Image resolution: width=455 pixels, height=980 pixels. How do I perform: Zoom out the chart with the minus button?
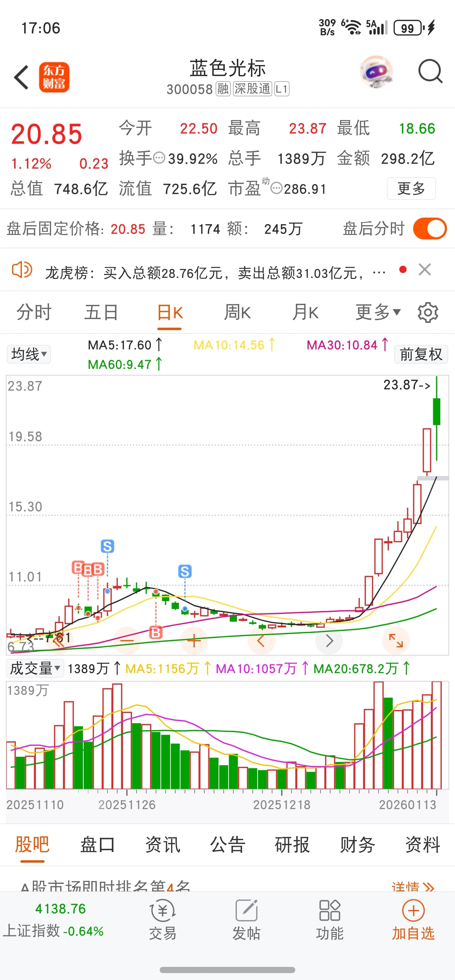pos(127,641)
